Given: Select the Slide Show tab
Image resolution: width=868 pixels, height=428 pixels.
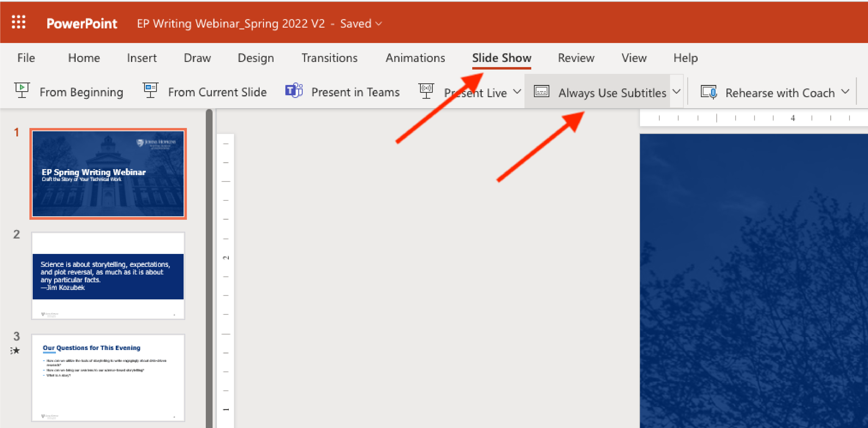Looking at the screenshot, I should [502, 58].
